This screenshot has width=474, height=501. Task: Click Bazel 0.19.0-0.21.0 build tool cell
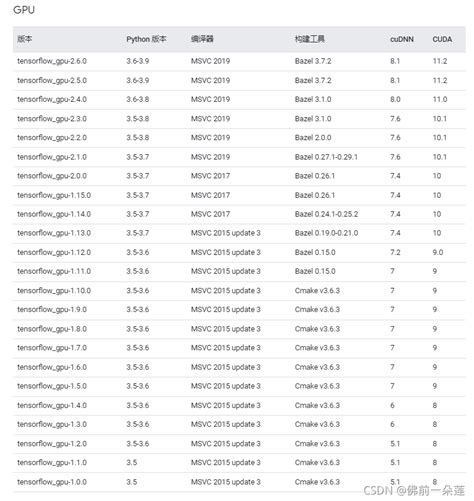click(326, 233)
